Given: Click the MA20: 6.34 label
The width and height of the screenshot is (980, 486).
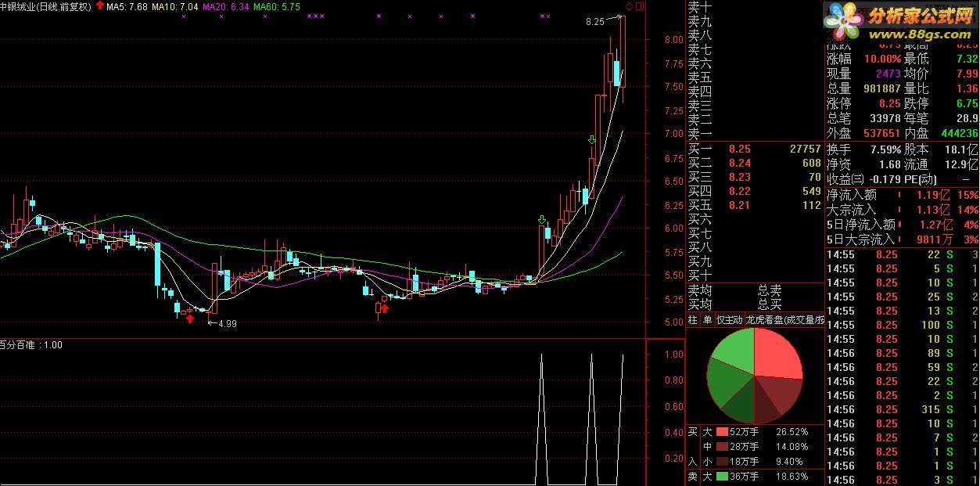Looking at the screenshot, I should coord(225,6).
